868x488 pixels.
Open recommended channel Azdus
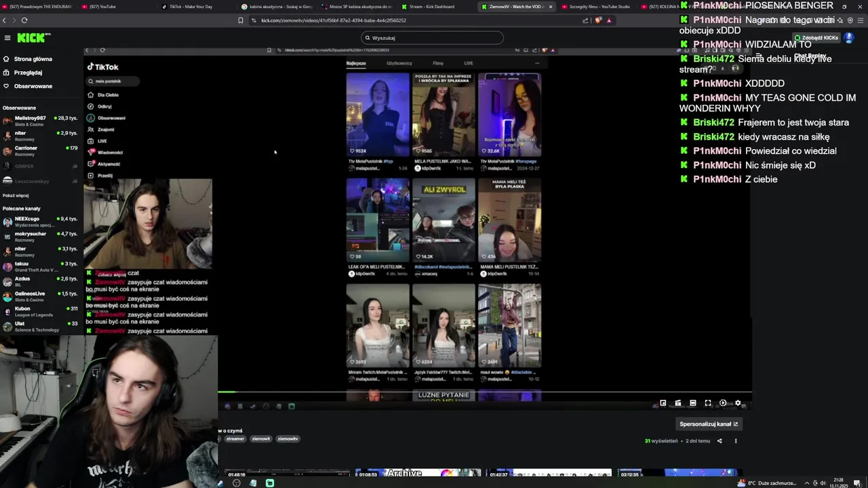40,281
